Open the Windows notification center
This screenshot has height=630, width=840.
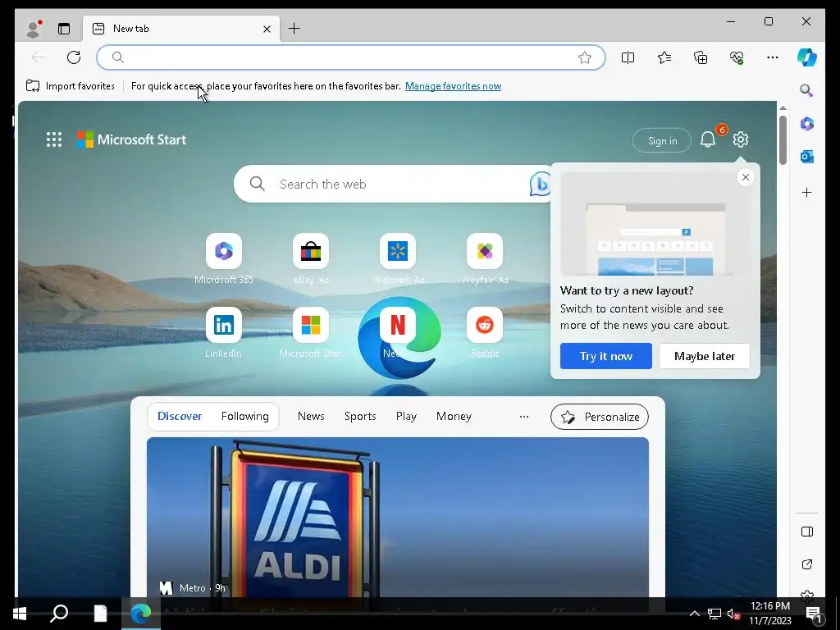(814, 614)
